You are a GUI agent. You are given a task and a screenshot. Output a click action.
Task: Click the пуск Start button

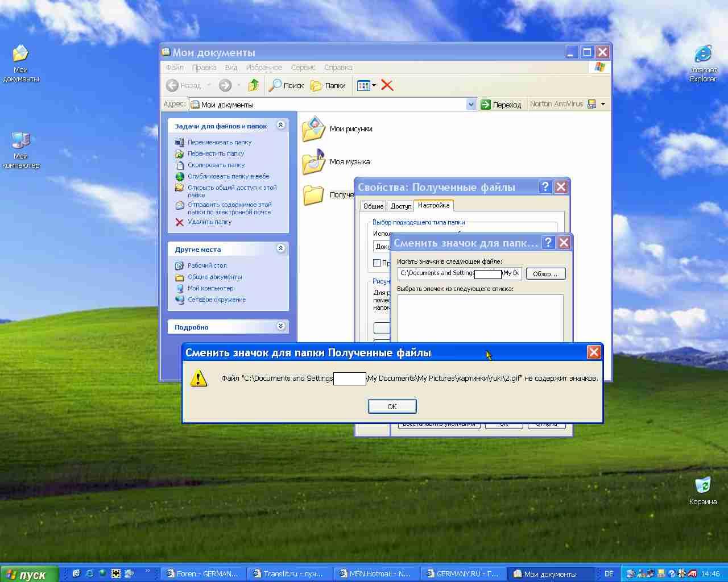(x=29, y=574)
